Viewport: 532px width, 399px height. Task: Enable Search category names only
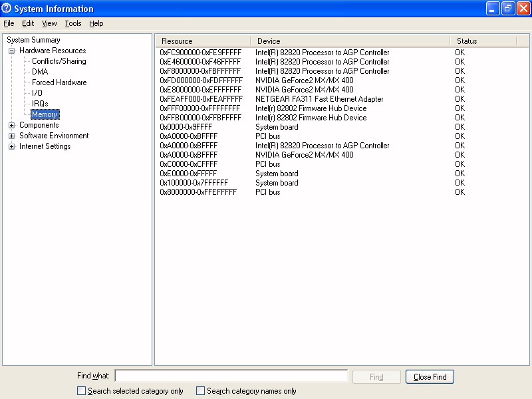coord(201,391)
